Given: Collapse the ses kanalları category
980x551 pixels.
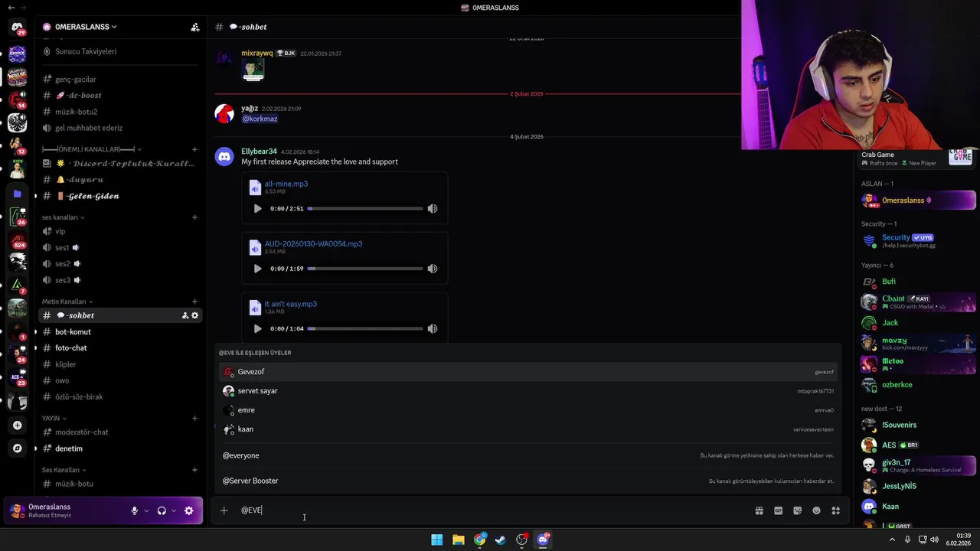Looking at the screenshot, I should 63,217.
